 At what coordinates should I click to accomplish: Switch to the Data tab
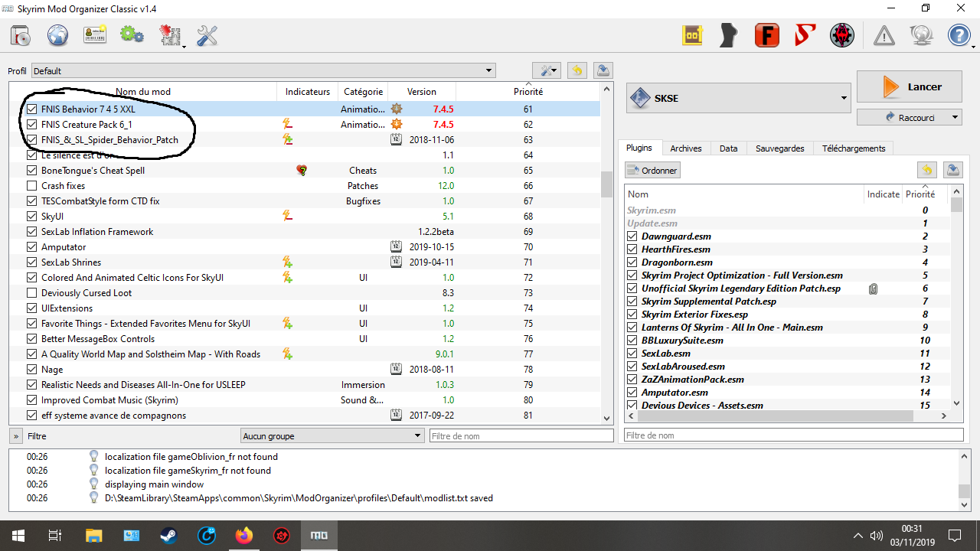(x=728, y=148)
